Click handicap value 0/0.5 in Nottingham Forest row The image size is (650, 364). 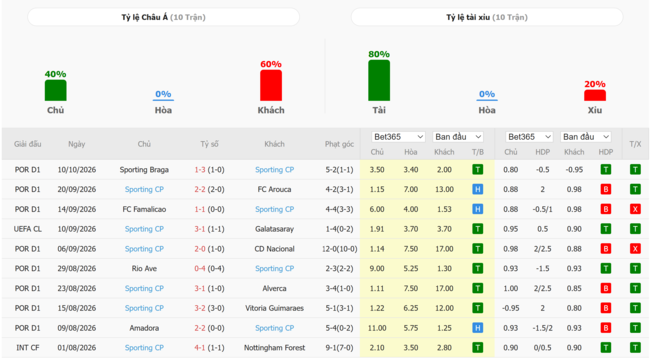(543, 347)
